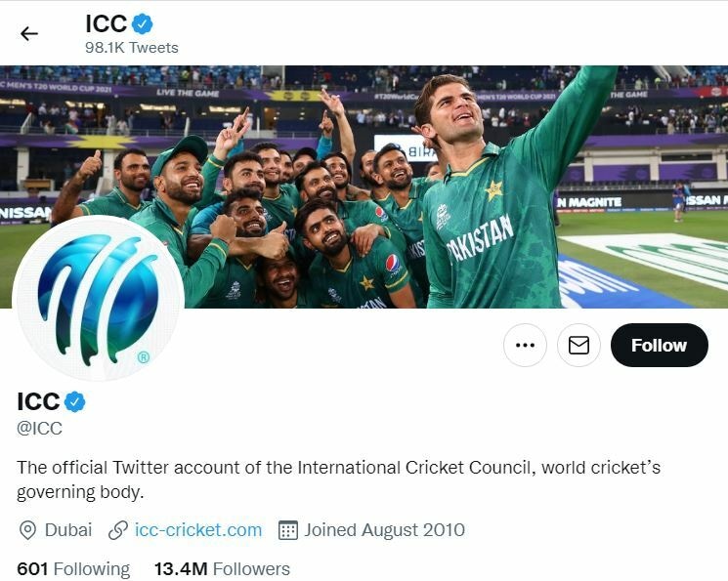Click the 98.1K Tweets count
Image resolution: width=728 pixels, height=581 pixels.
[132, 47]
